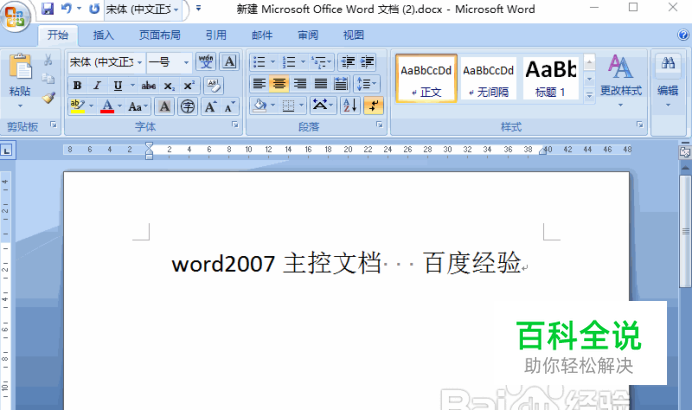Apply superscript formatting
Viewport: 692px width, 410px height.
(189, 86)
